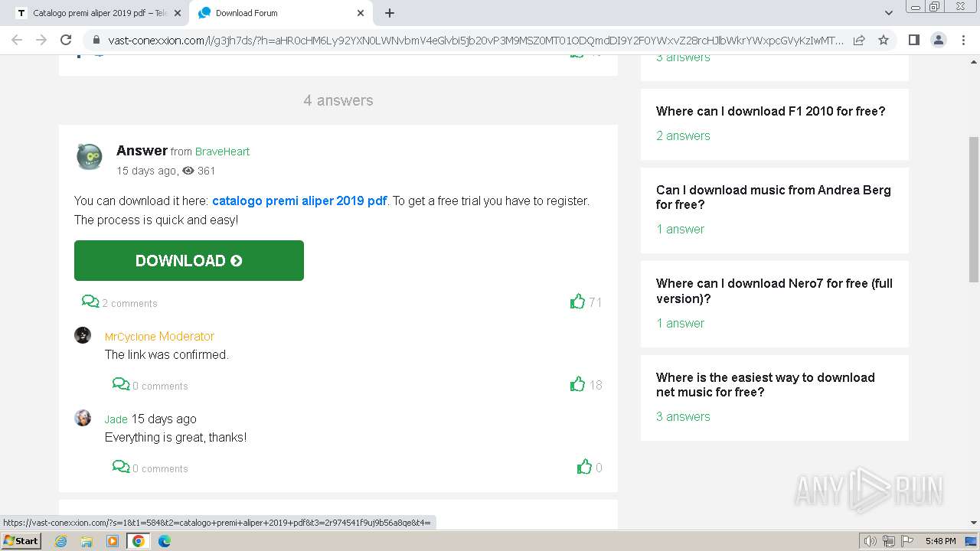Click BraveHeart's user avatar
Viewport: 980px width, 551px height.
click(90, 157)
